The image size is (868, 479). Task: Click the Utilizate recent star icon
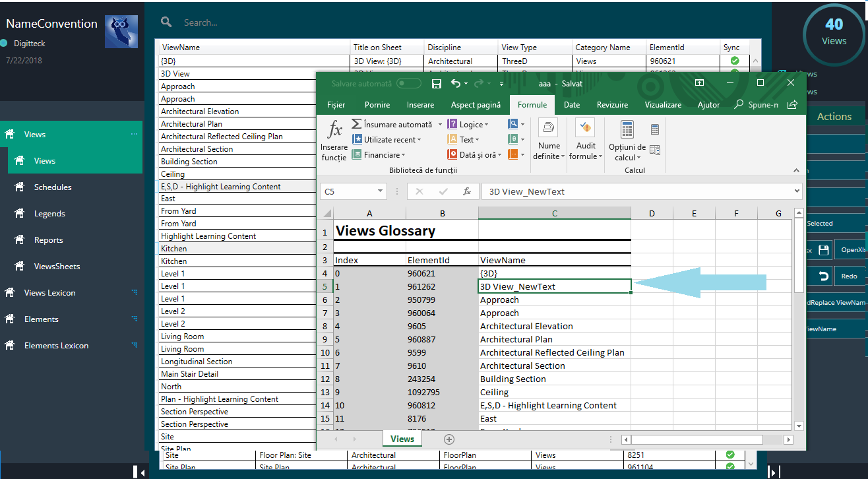pyautogui.click(x=357, y=139)
